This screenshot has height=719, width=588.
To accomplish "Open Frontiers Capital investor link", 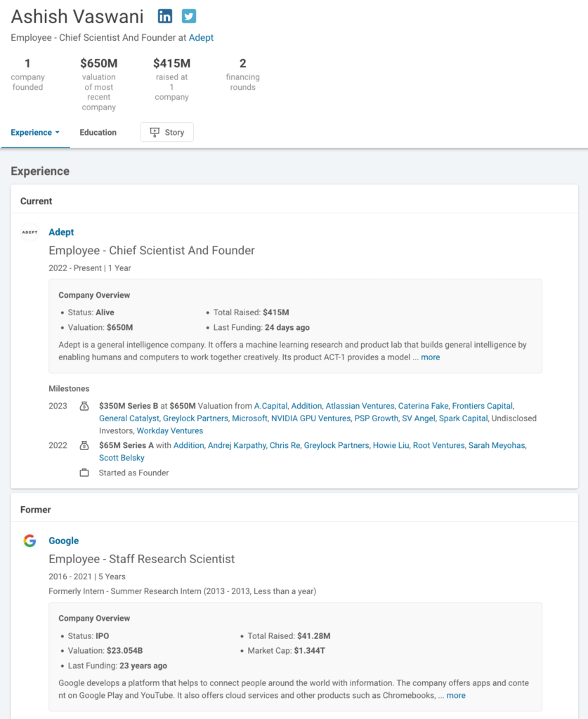I will click(x=483, y=406).
